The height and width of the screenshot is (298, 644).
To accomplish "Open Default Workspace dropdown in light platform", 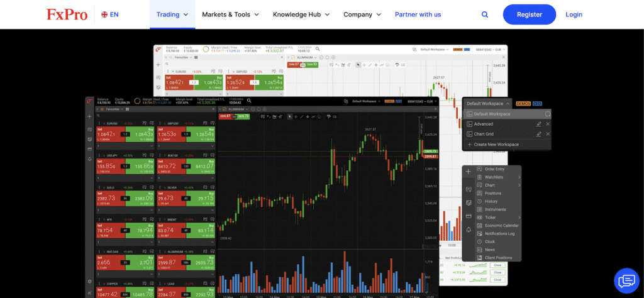I will coord(434,49).
